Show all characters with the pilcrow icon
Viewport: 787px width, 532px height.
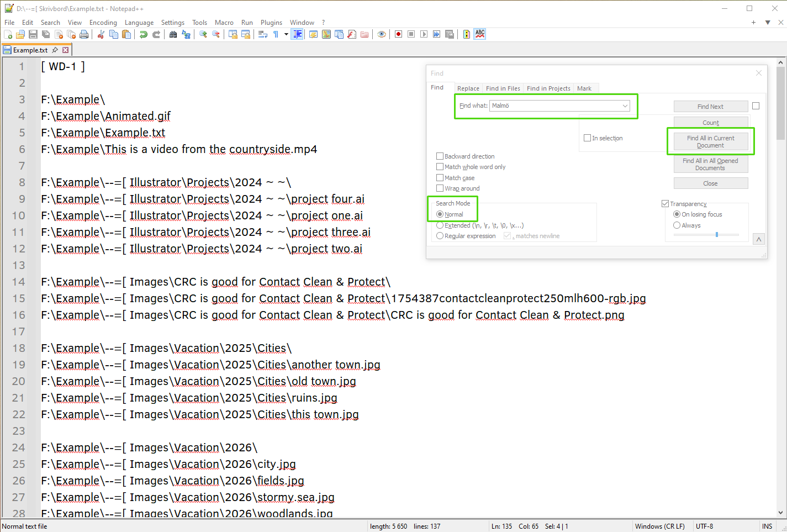(x=276, y=34)
